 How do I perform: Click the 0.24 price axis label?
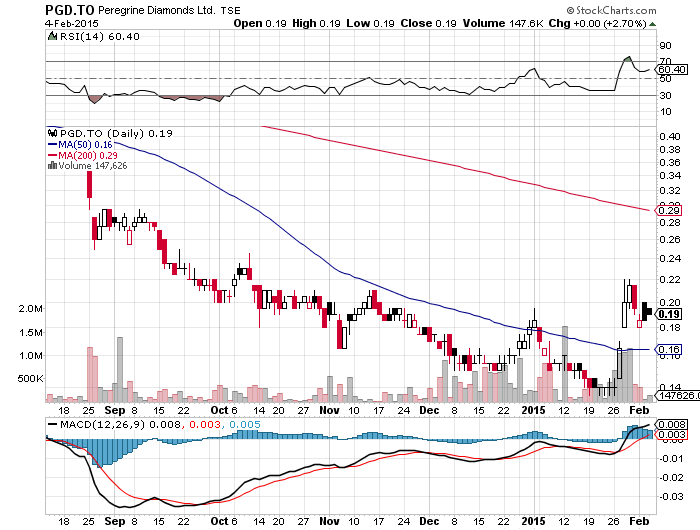pyautogui.click(x=670, y=259)
